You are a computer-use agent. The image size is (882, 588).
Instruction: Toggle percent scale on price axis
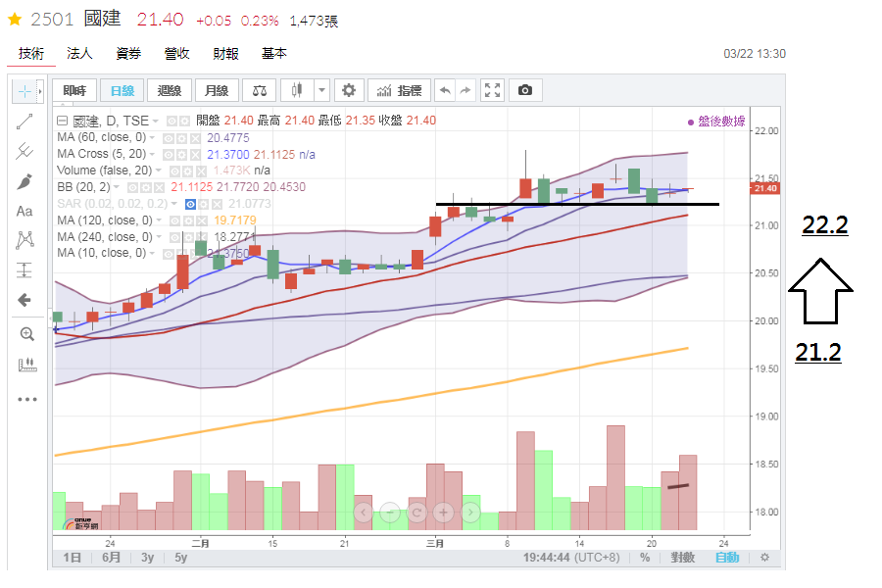(x=645, y=558)
